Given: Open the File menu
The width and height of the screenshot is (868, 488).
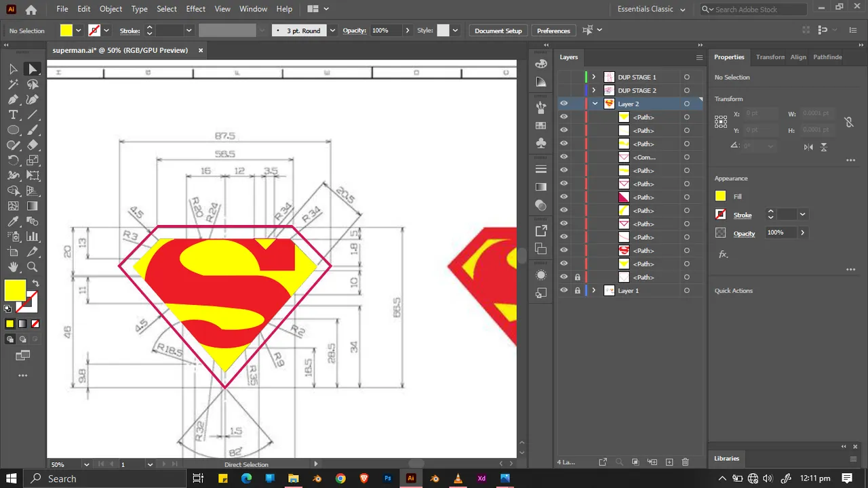Looking at the screenshot, I should coord(62,9).
